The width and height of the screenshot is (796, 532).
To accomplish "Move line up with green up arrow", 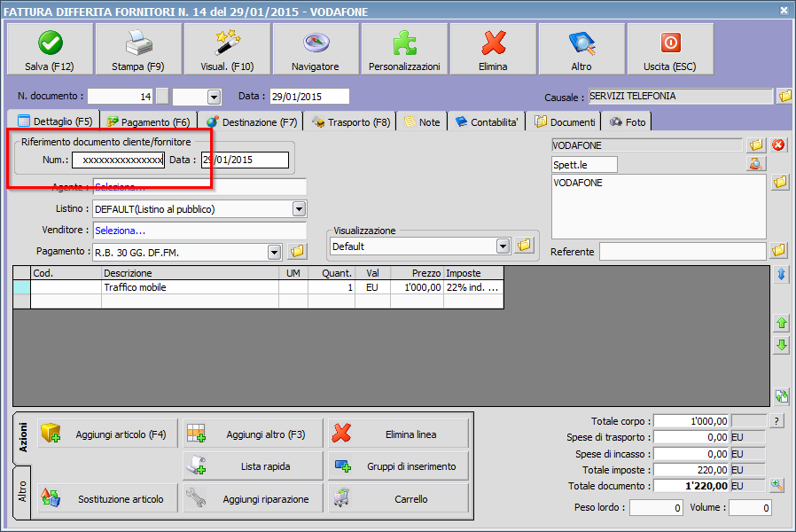I will click(781, 323).
